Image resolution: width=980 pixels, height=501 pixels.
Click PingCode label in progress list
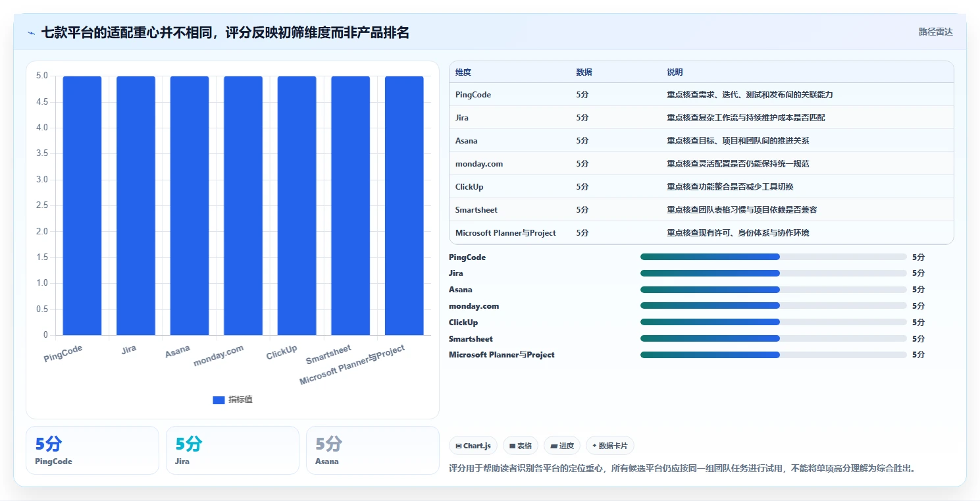(467, 257)
